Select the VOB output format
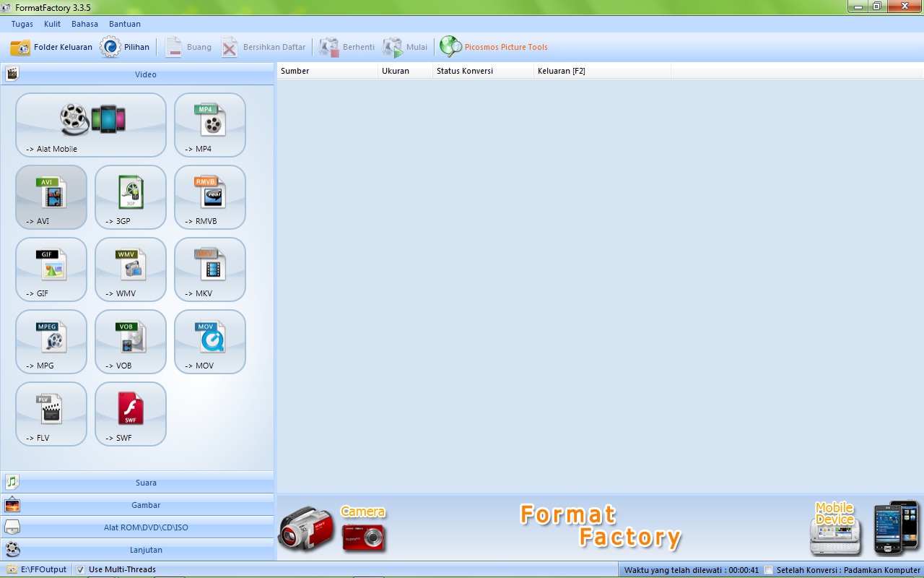This screenshot has height=578, width=924. tap(131, 342)
